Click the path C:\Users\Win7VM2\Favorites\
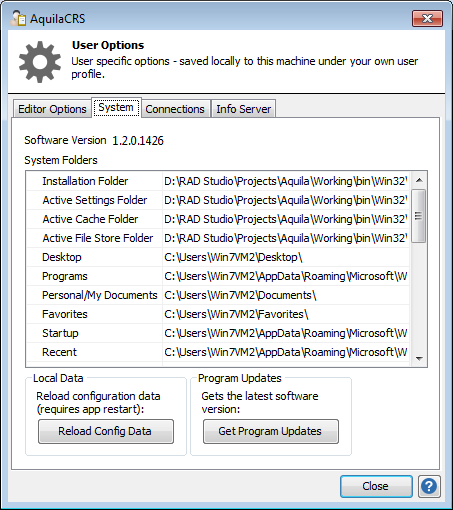 [x=236, y=314]
